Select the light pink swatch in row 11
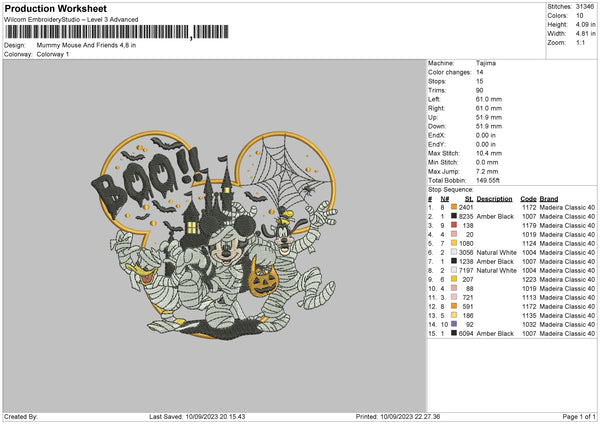This screenshot has height=424, width=600. 454,297
